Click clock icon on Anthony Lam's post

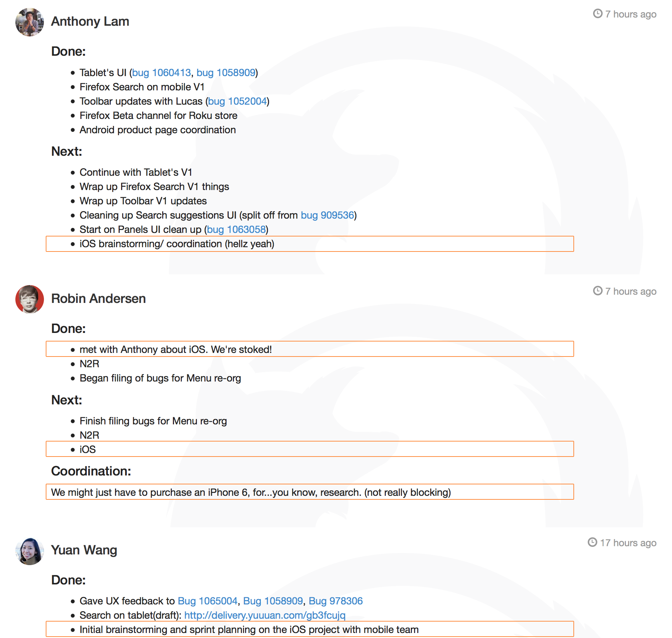coord(598,14)
